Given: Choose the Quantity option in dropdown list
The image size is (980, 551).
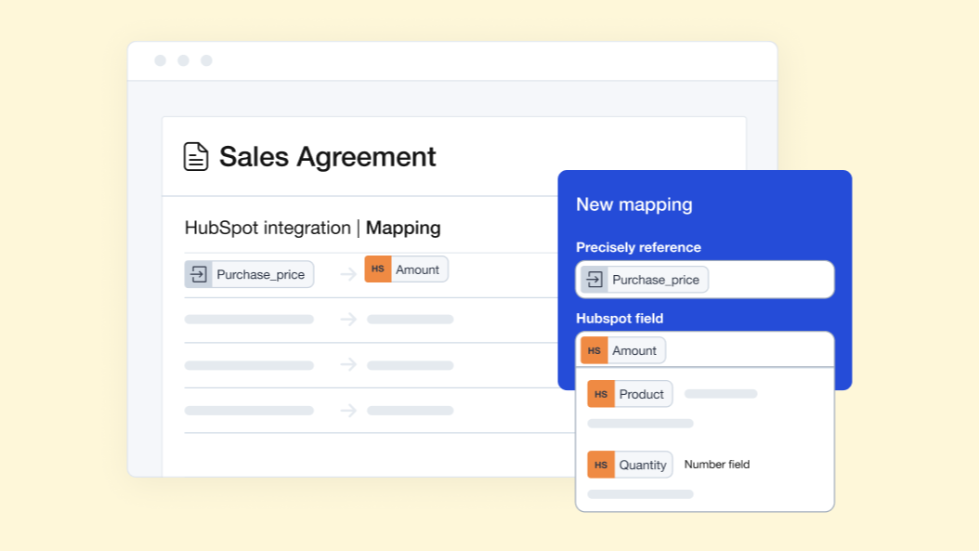Looking at the screenshot, I should 643,465.
